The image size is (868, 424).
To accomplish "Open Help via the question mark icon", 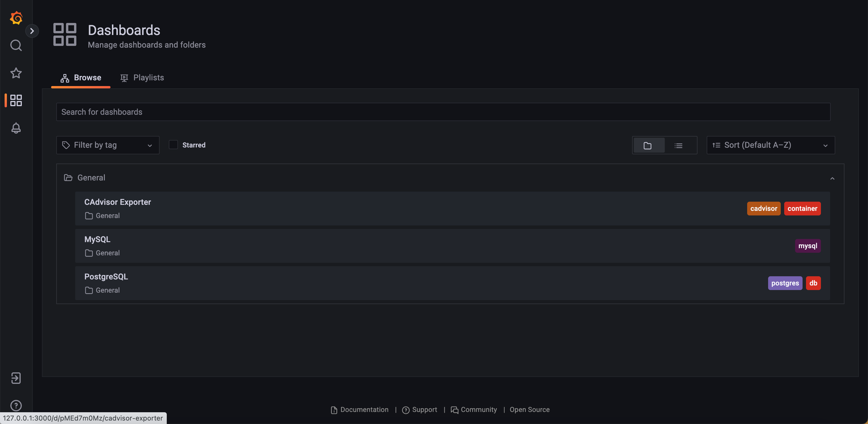I will click(x=16, y=405).
